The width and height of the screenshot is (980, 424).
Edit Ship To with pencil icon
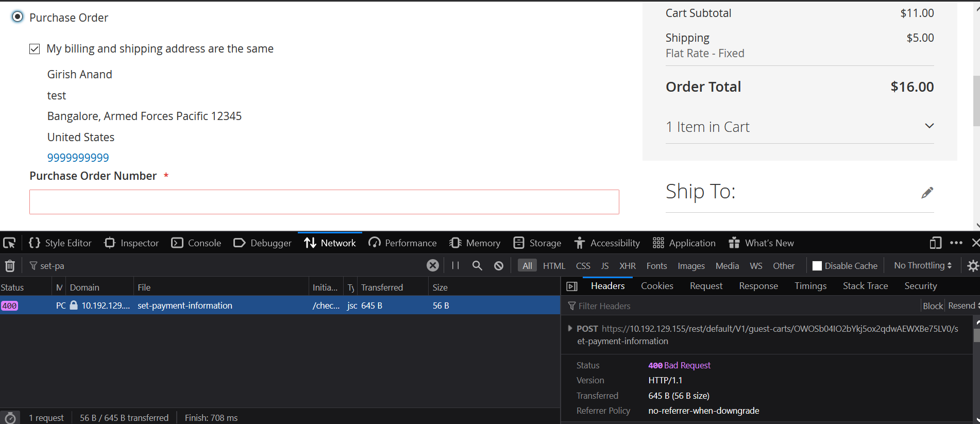point(927,193)
